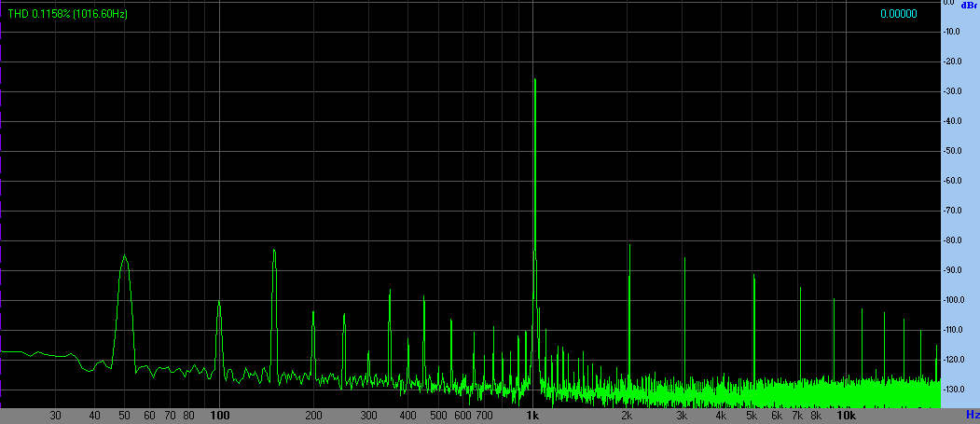Click the 60 Hz frequency axis label
Viewport: 980px width, 424px height.
[x=150, y=416]
